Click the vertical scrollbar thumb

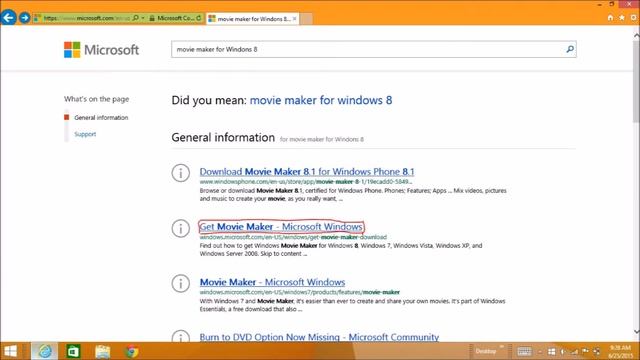coord(636,82)
